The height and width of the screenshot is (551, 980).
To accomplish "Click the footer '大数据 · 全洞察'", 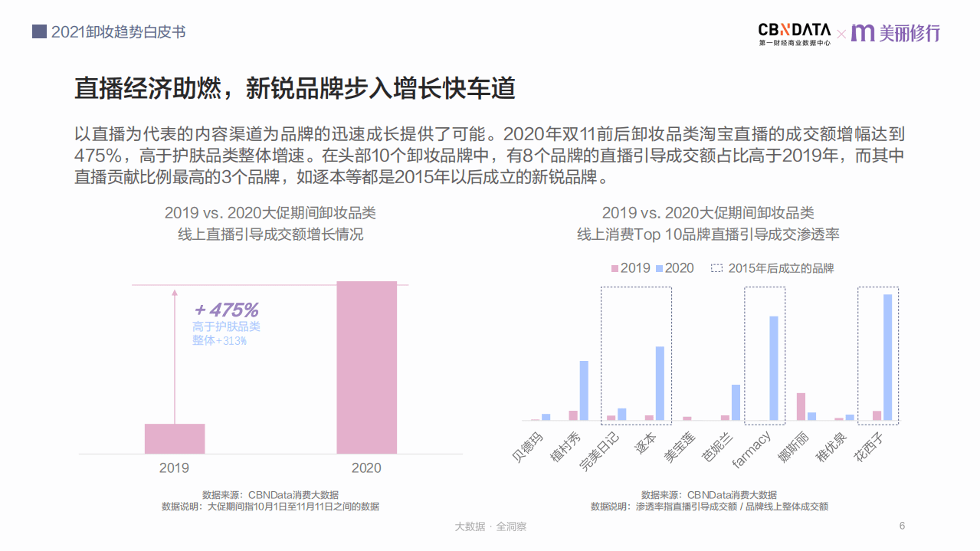I will [x=490, y=526].
